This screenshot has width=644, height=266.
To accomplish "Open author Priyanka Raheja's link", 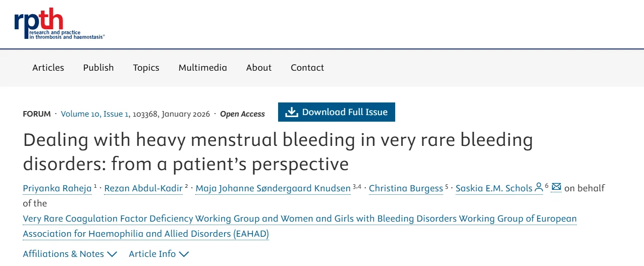I will pyautogui.click(x=57, y=188).
